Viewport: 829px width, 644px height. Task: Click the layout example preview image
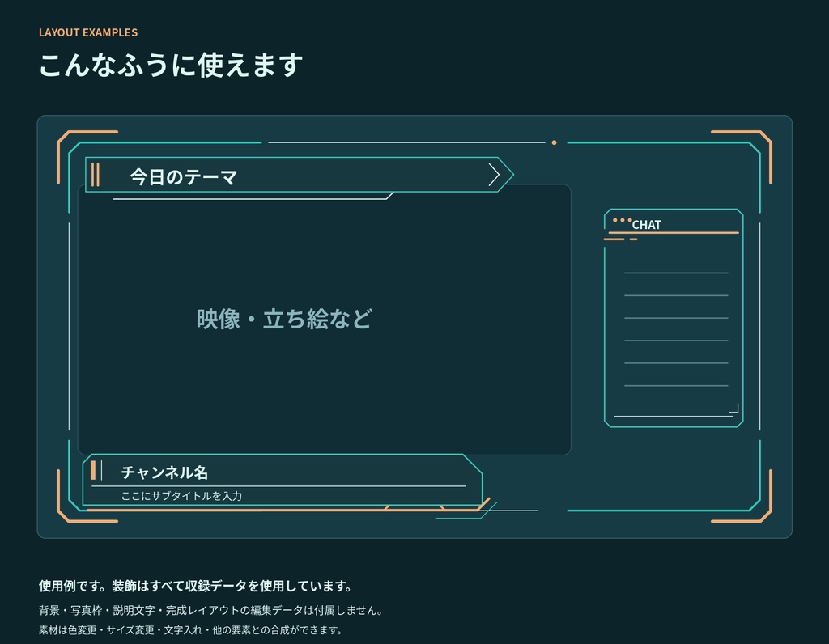coord(414,327)
